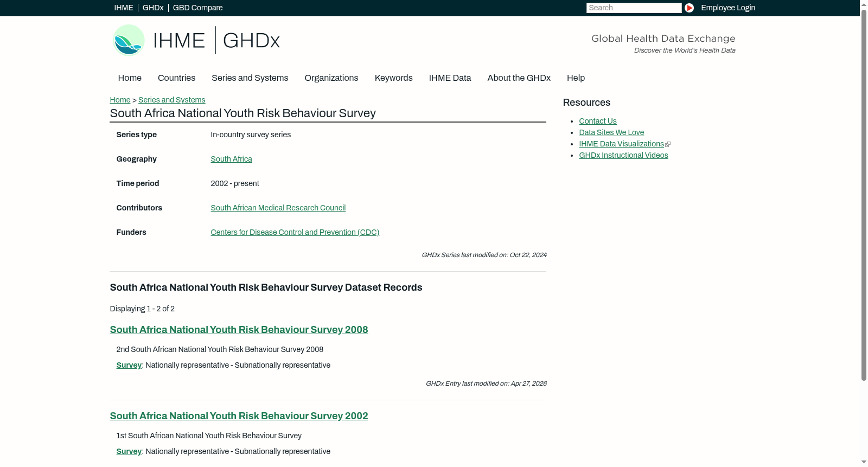Click the 'Series type' label
The height and width of the screenshot is (467, 868).
(x=136, y=135)
